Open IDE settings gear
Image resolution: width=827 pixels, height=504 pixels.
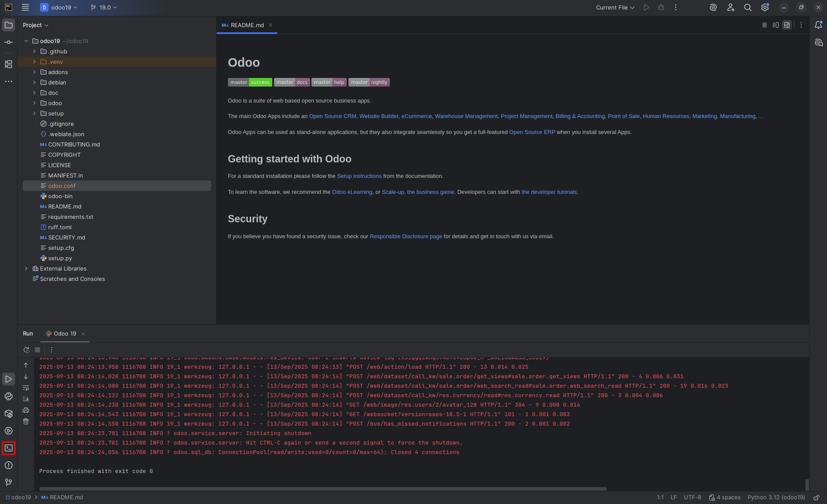(765, 7)
